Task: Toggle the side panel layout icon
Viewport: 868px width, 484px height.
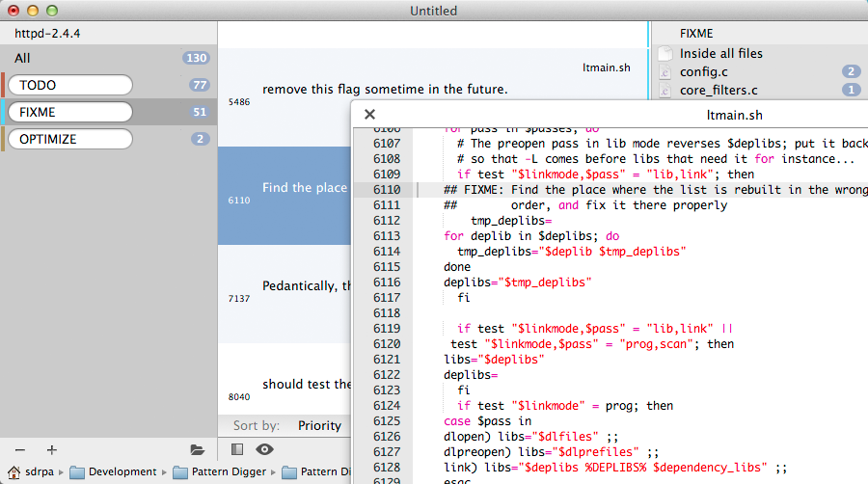Action: (x=237, y=449)
